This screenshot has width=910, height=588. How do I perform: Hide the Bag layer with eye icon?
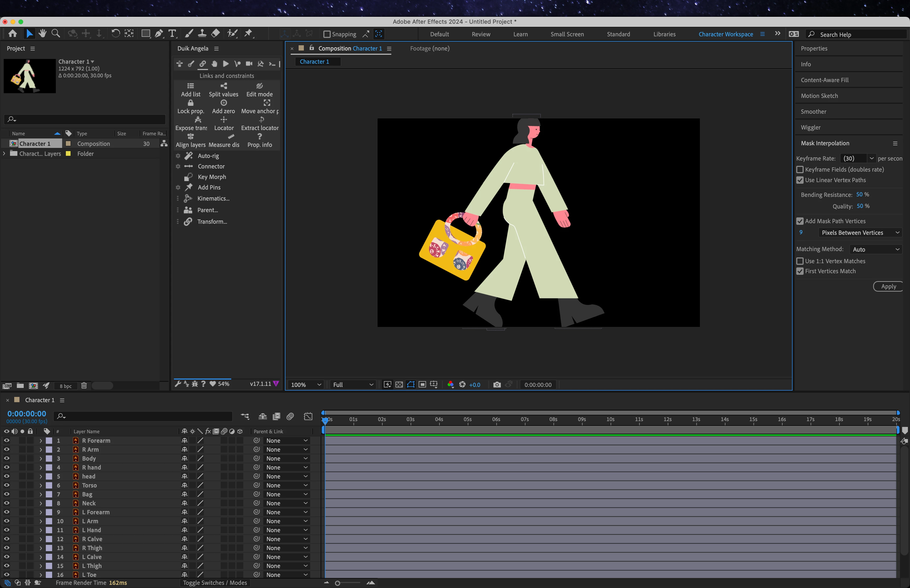(7, 494)
